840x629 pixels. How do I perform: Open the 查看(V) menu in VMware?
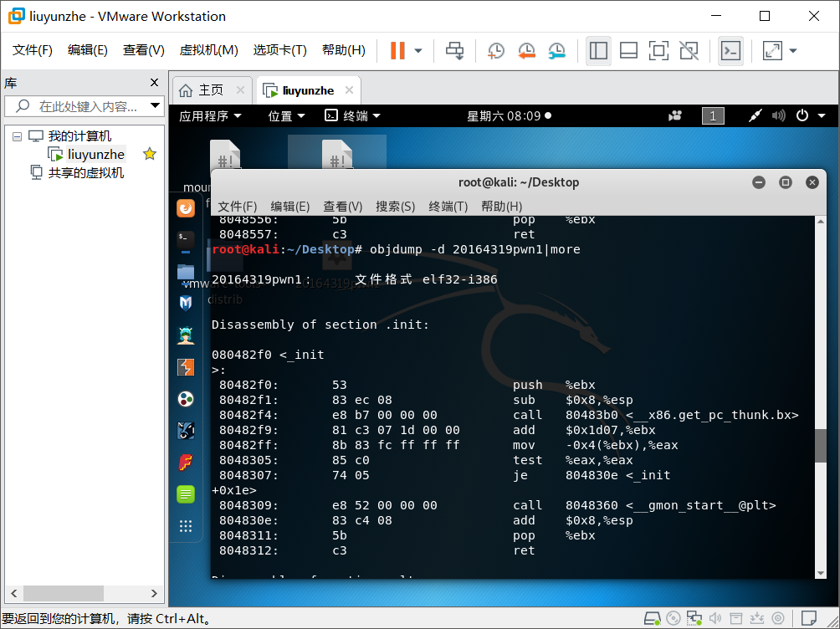pos(144,50)
